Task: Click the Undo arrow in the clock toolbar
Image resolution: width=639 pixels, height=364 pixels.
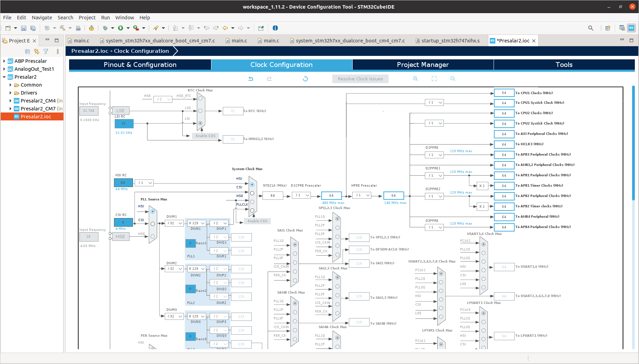Action: click(x=251, y=79)
